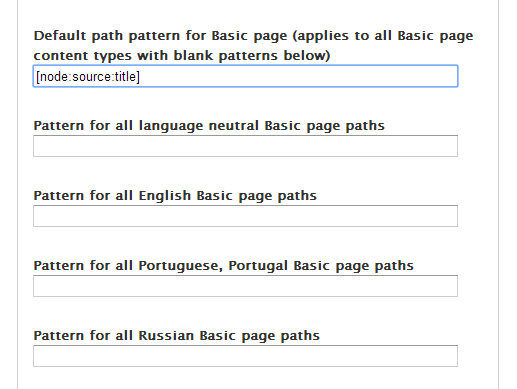Click the language neutral Basic page pattern field
The width and height of the screenshot is (517, 389).
tap(245, 146)
